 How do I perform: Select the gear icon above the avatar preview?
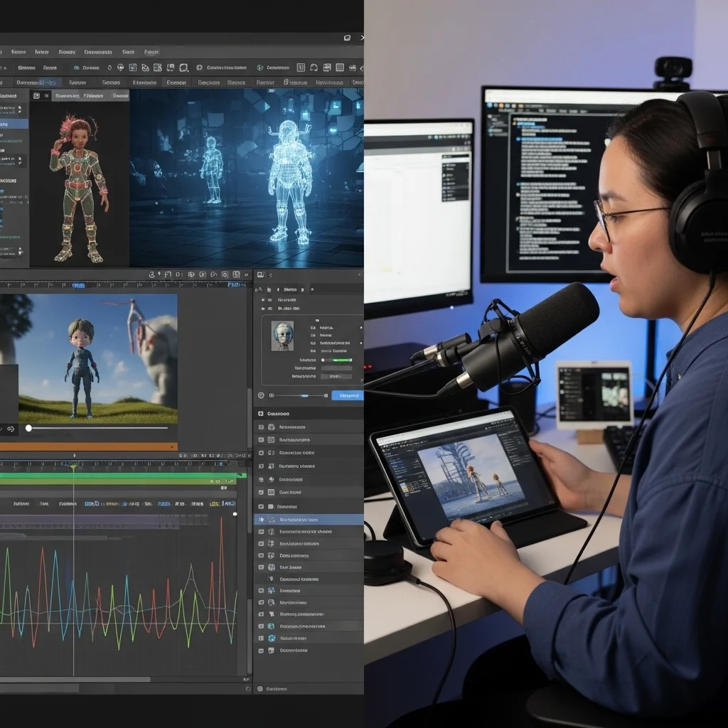click(x=317, y=320)
